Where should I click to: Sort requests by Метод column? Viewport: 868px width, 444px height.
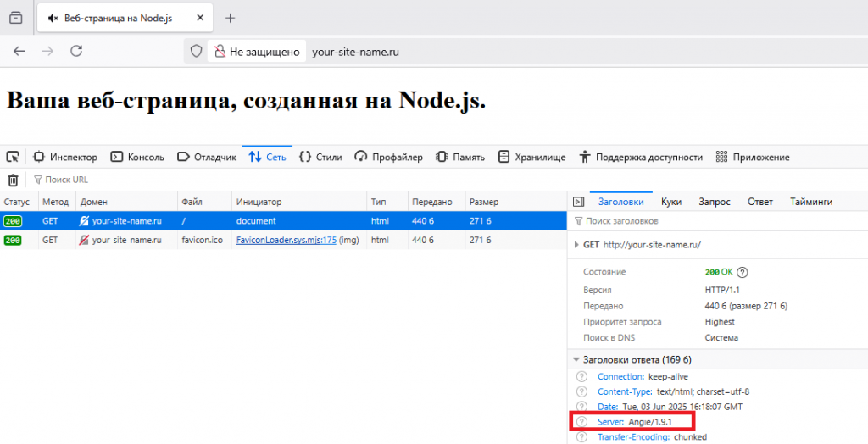(x=57, y=202)
